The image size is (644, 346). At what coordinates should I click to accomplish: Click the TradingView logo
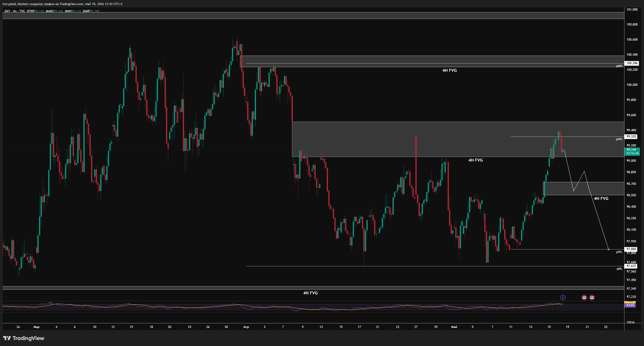(x=23, y=338)
